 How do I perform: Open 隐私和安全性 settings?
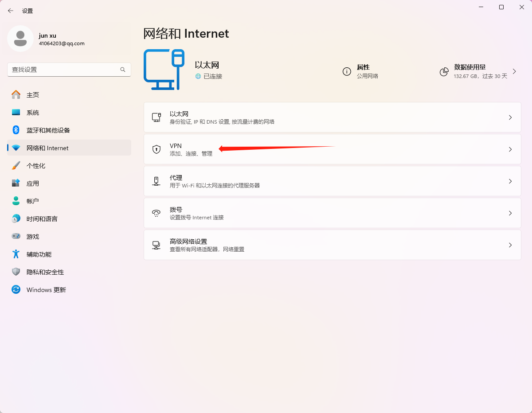point(45,272)
